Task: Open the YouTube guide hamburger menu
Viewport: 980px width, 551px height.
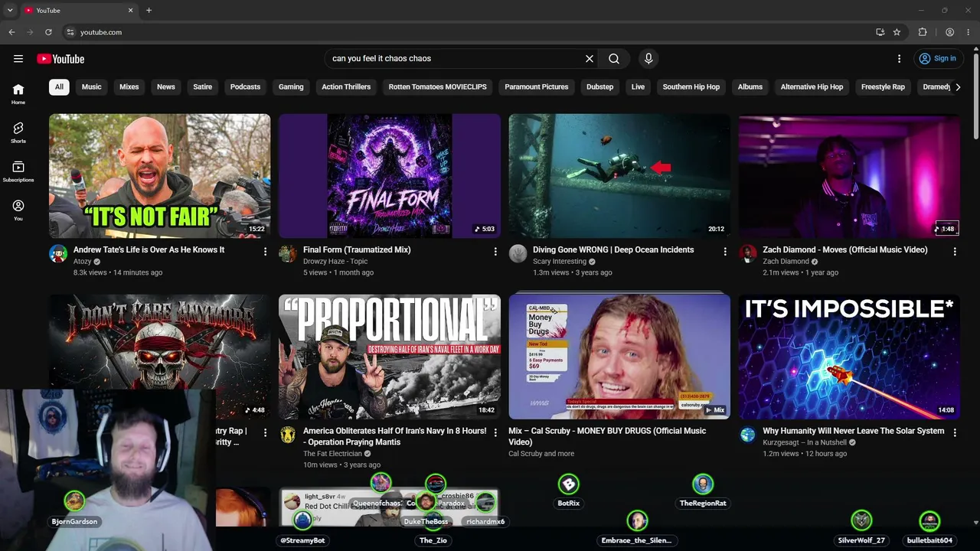Action: pos(18,59)
